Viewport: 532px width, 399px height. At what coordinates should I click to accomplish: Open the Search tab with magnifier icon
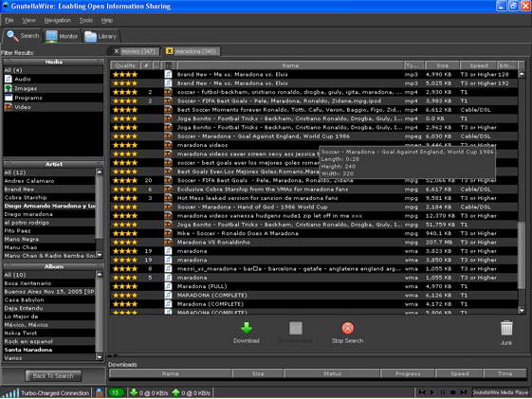coord(23,36)
